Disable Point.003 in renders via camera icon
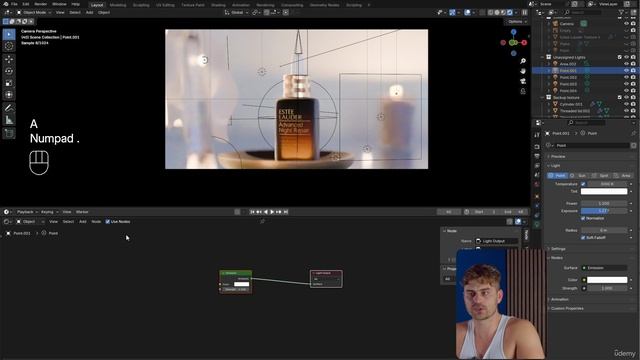Viewport: 640px width, 360px height. 633,84
